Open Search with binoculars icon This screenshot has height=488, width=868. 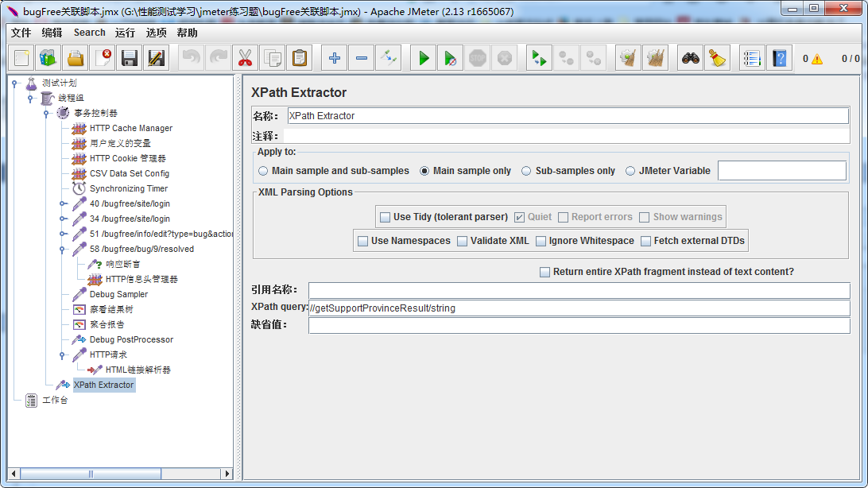pos(690,58)
